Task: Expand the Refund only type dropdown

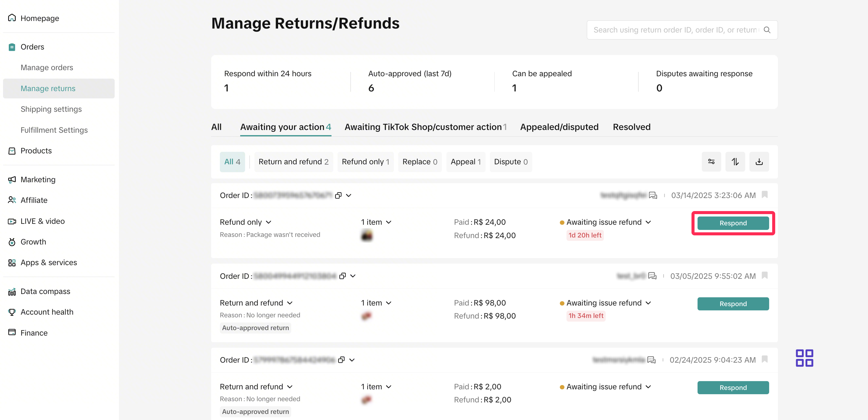Action: click(x=268, y=222)
